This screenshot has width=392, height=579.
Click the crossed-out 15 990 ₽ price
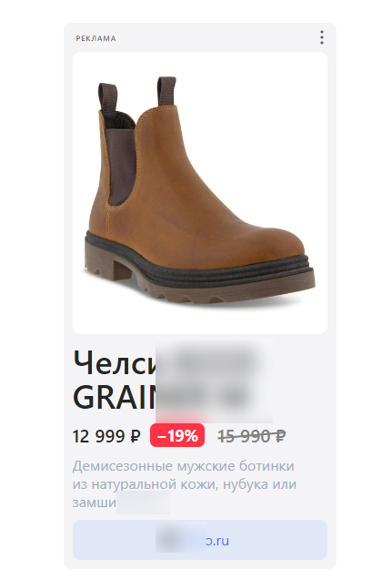[x=252, y=436]
